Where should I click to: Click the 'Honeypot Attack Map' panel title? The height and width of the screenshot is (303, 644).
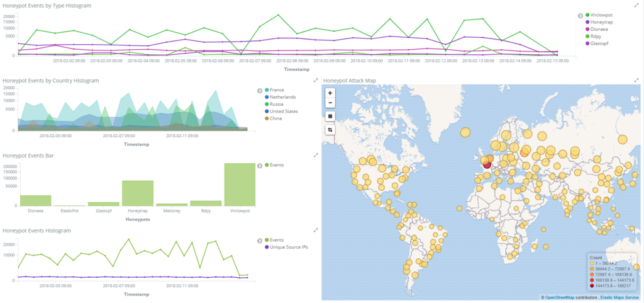pos(350,81)
